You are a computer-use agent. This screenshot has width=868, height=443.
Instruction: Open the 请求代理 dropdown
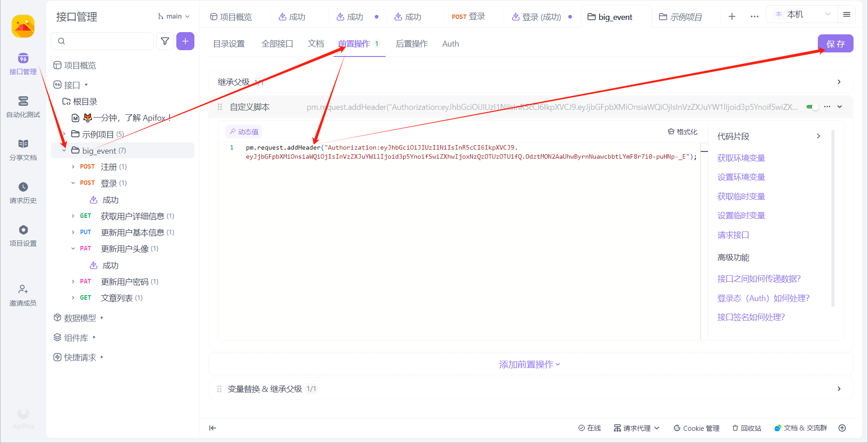point(637,428)
